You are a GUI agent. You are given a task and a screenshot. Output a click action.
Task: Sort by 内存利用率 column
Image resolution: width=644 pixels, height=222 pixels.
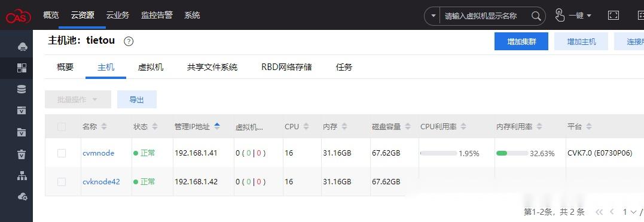coord(539,127)
